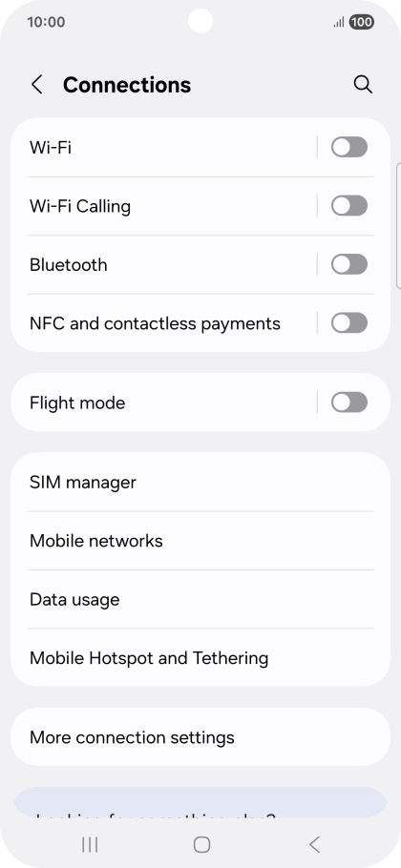Switch on NFC and contactless payments

(348, 323)
